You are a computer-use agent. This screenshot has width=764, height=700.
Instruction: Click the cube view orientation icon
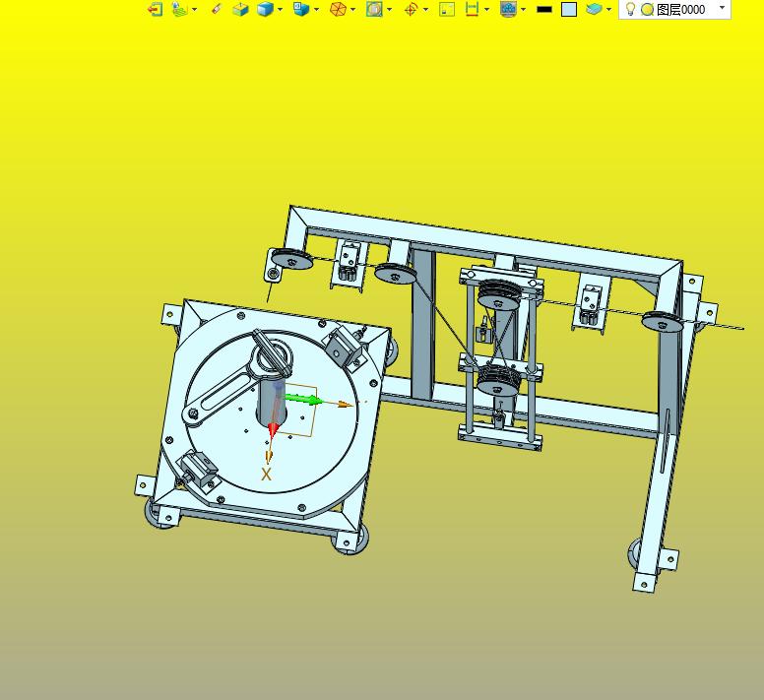pos(301,9)
